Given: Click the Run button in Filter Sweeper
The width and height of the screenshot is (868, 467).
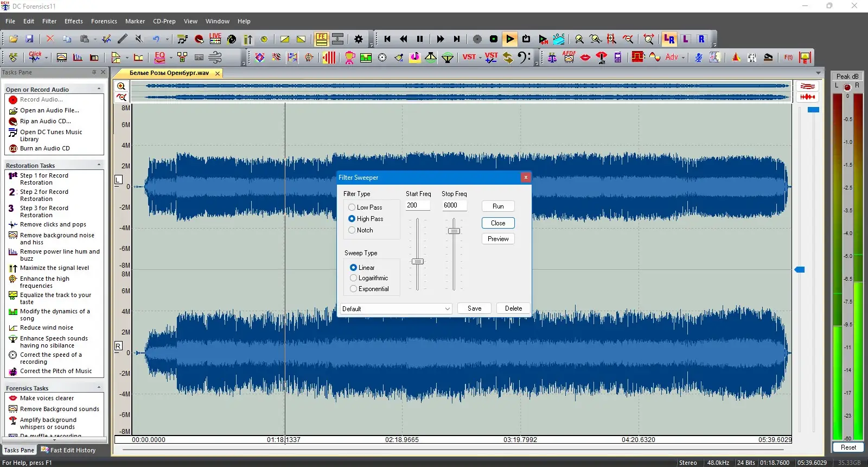Looking at the screenshot, I should point(498,206).
